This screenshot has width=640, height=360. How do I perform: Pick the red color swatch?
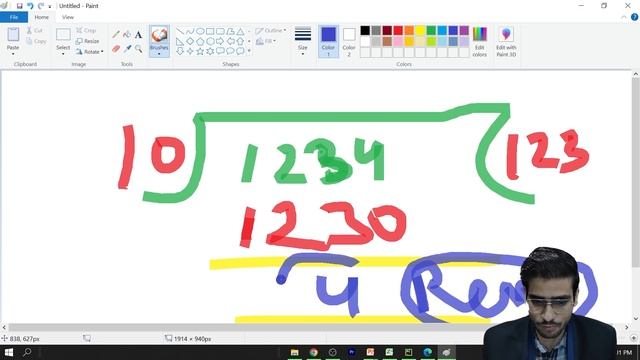coord(398,30)
